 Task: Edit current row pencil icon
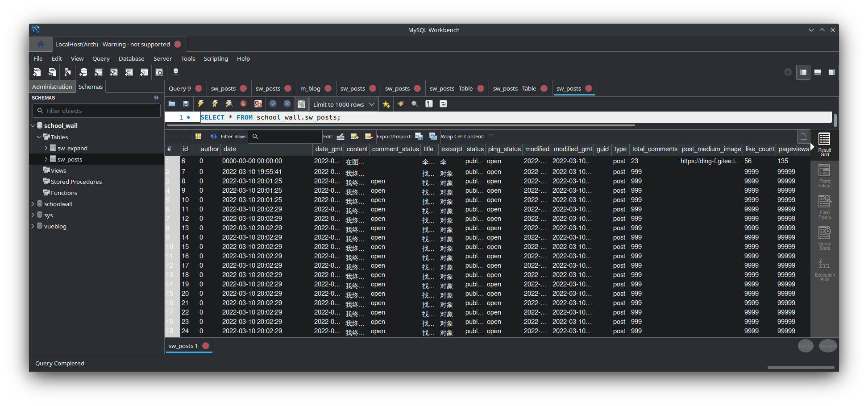click(341, 137)
